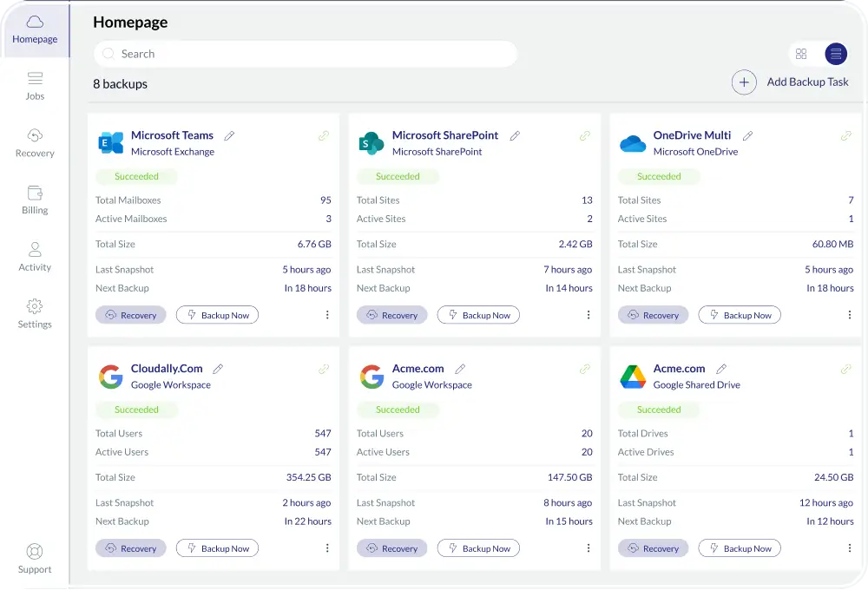Copy the link for the OneDrive Multi backup
Image resolution: width=868 pixels, height=590 pixels.
click(846, 136)
